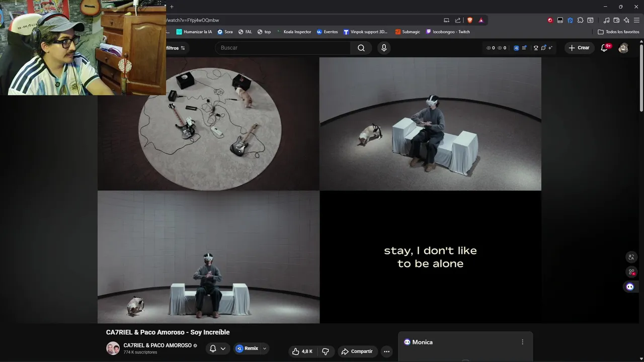Open locobongoo - Twitch bookmark
This screenshot has width=644, height=362.
pos(448,32)
